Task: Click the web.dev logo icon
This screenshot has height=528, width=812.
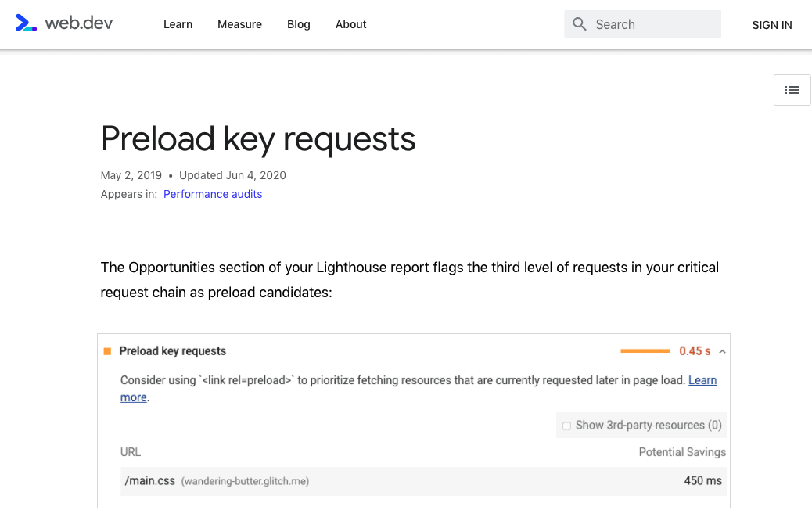Action: 26,23
